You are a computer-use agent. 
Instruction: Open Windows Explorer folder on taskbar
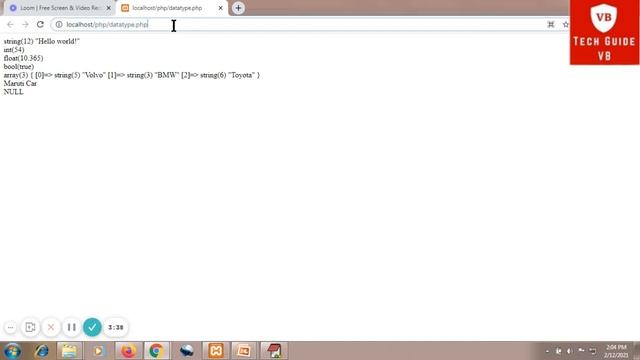click(69, 351)
